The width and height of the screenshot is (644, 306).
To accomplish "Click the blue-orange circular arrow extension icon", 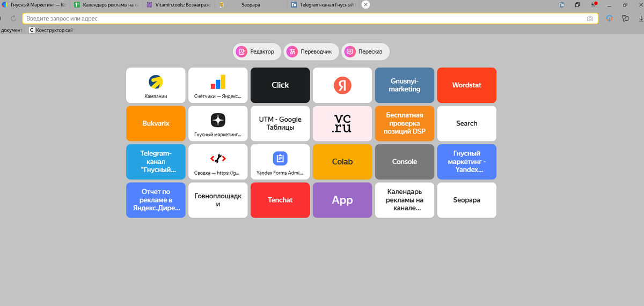I will (610, 18).
